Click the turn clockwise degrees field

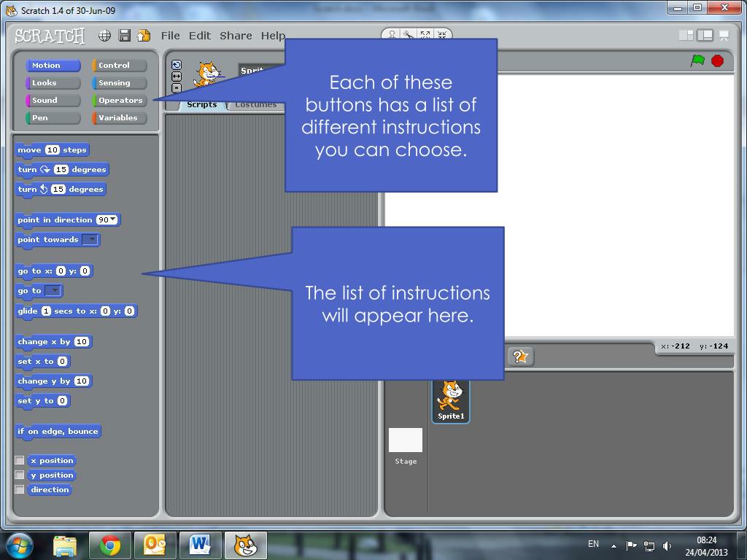[61, 169]
